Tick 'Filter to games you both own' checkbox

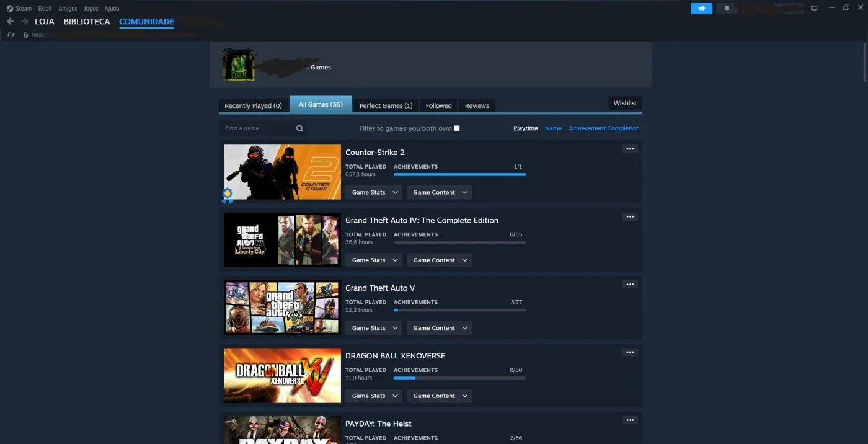[x=457, y=128]
